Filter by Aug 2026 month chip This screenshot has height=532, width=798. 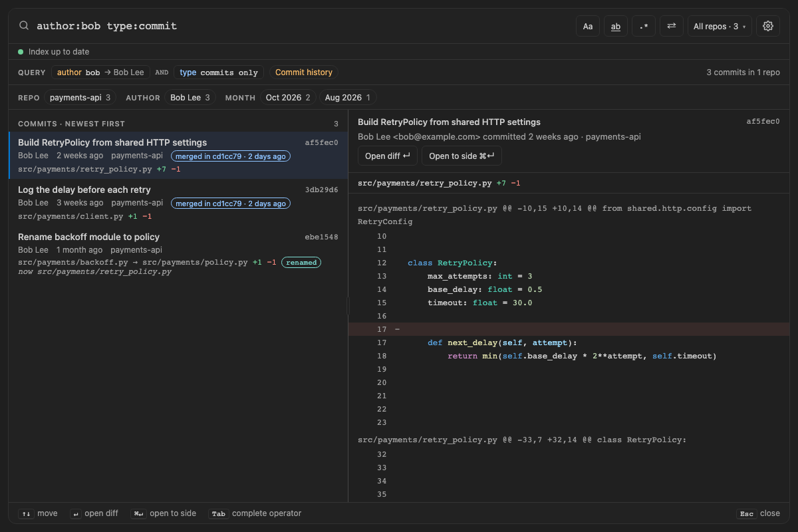(348, 98)
